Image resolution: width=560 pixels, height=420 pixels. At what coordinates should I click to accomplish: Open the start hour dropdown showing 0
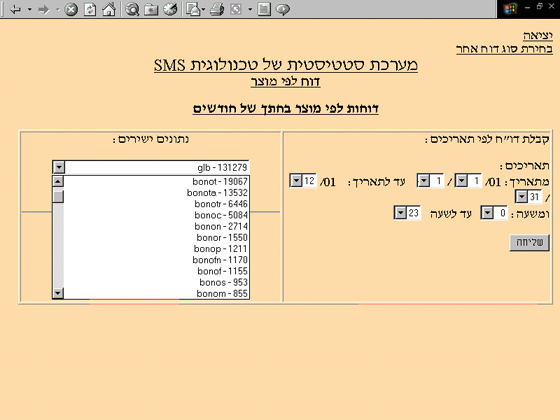(487, 213)
